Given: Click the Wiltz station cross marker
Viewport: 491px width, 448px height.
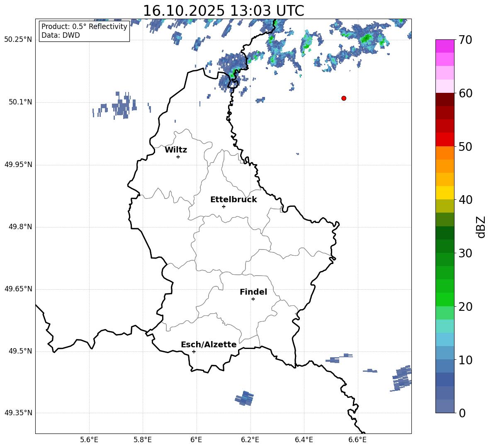Looking at the screenshot, I should 178,157.
